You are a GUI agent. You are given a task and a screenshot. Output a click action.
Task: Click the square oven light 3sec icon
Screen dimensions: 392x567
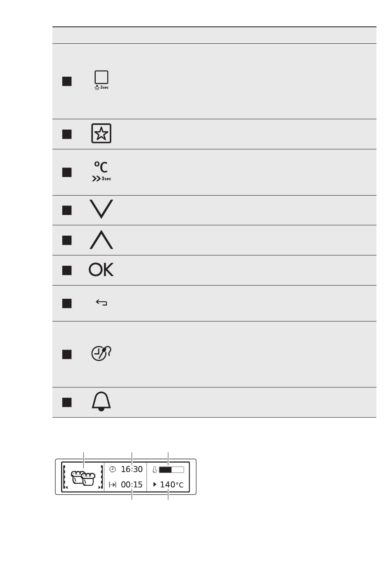click(x=102, y=80)
